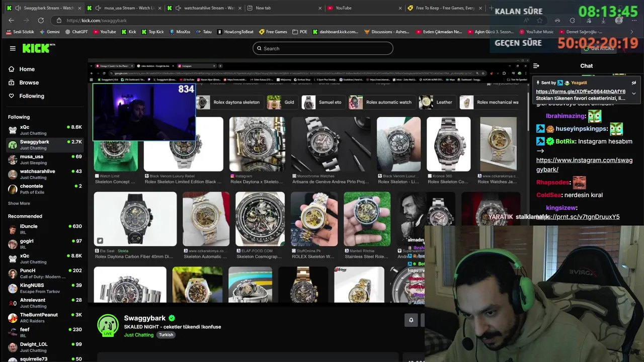Image resolution: width=644 pixels, height=362 pixels.
Task: Close the New tab browser tab
Action: point(320,8)
